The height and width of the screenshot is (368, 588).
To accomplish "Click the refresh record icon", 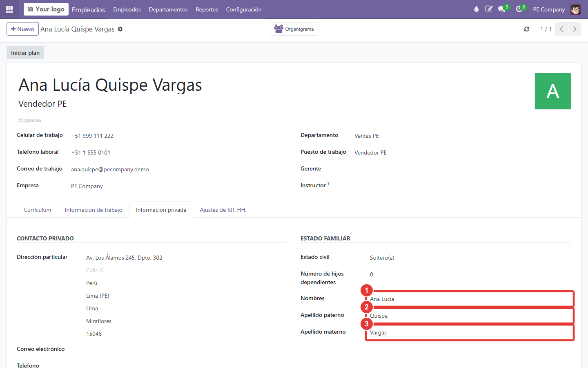I will pyautogui.click(x=527, y=29).
